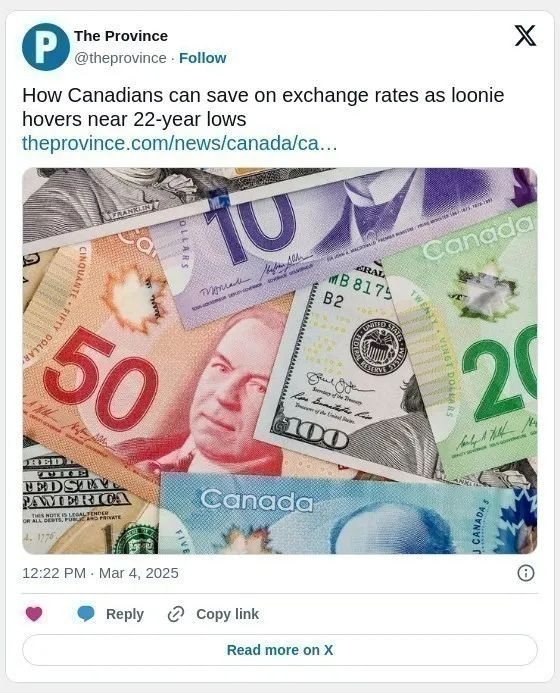Open the currency banknotes image

(x=280, y=361)
